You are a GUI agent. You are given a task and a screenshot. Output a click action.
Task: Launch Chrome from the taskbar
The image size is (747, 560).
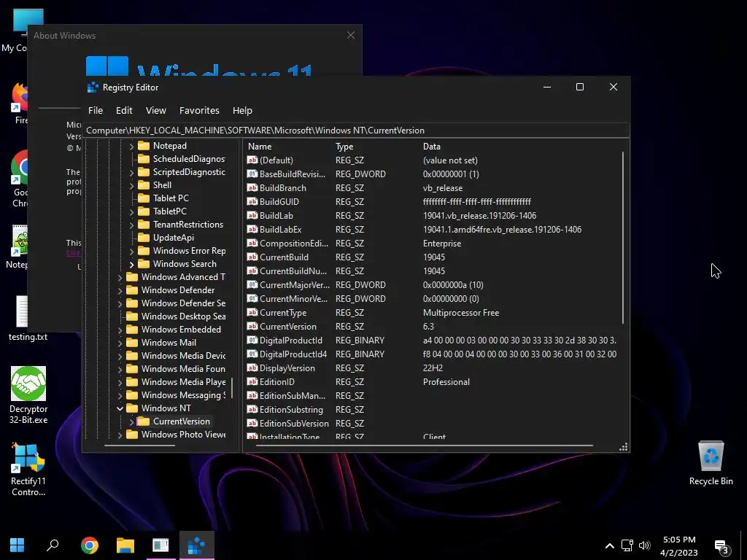90,545
